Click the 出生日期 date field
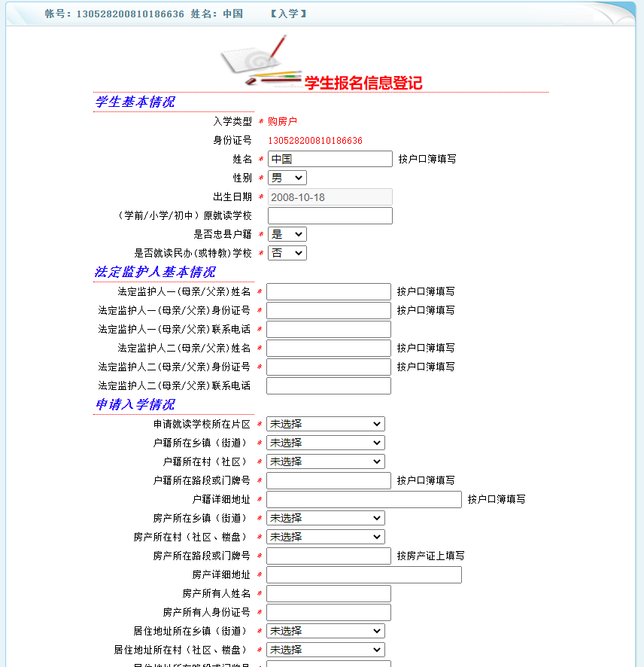Viewport: 644px width, 667px height. 330,196
